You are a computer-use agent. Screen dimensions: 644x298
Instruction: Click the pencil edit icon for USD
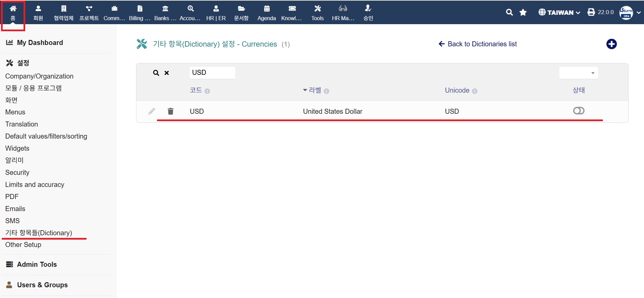pos(152,111)
